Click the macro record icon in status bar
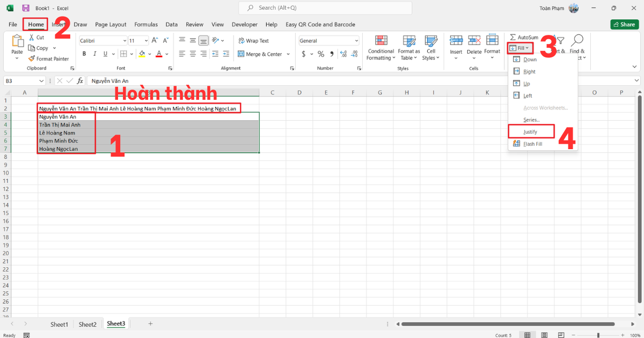The image size is (644, 338). pos(26,335)
